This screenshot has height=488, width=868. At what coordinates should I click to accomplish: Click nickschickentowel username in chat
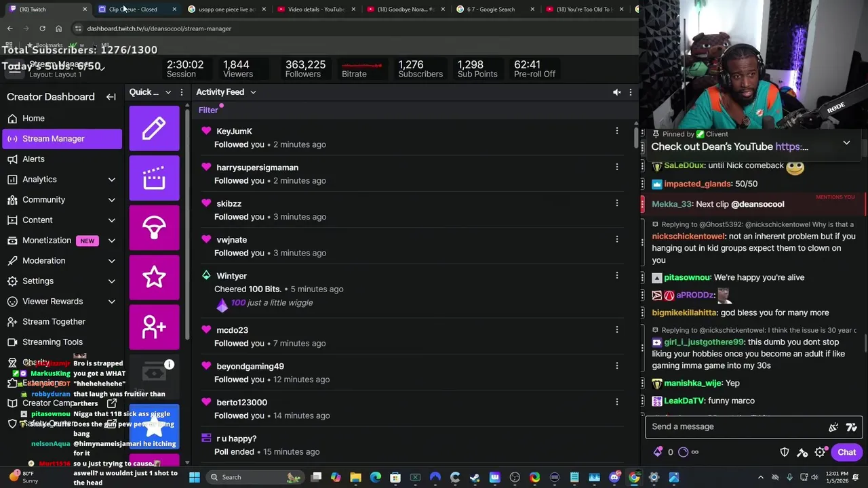click(x=688, y=237)
